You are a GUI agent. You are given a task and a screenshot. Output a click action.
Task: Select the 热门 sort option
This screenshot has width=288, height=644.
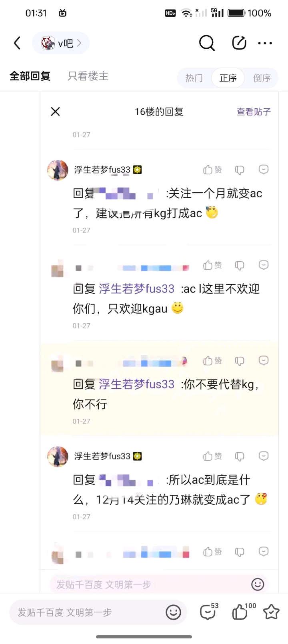(194, 78)
